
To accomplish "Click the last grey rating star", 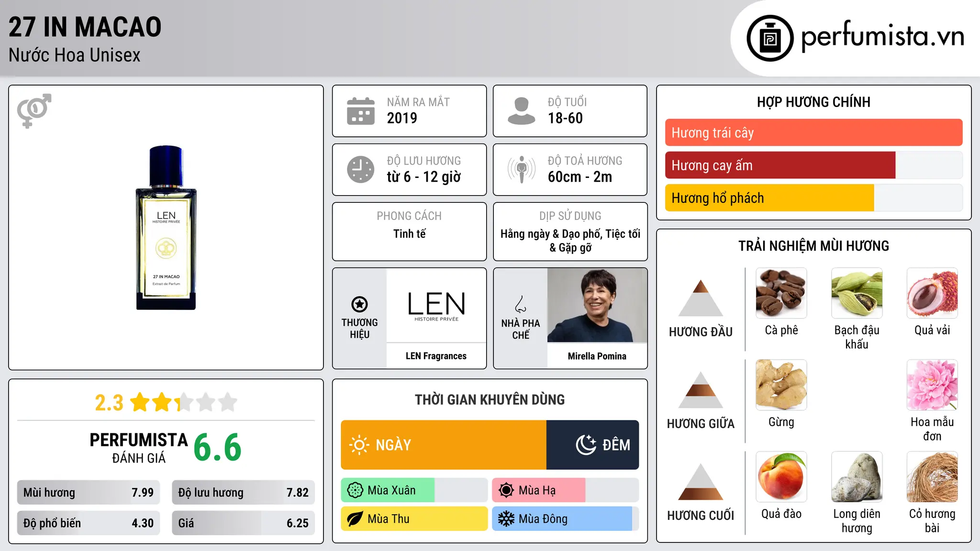I will coord(228,402).
